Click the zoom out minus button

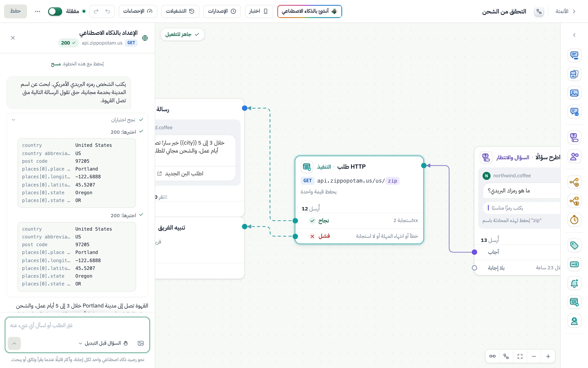click(534, 356)
